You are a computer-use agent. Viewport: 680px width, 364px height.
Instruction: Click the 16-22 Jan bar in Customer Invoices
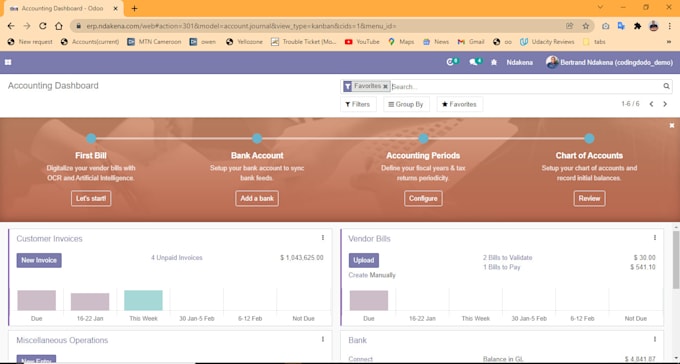(x=90, y=302)
